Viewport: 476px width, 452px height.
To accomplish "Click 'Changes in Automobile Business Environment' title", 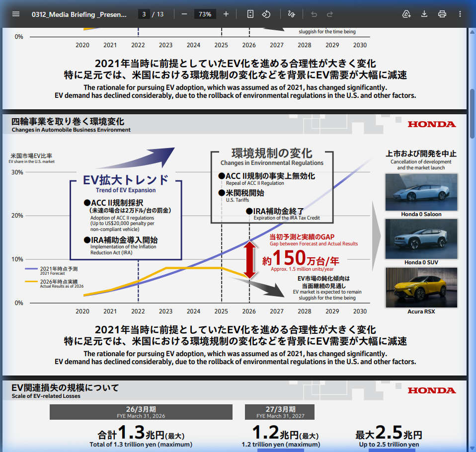I will [71, 130].
